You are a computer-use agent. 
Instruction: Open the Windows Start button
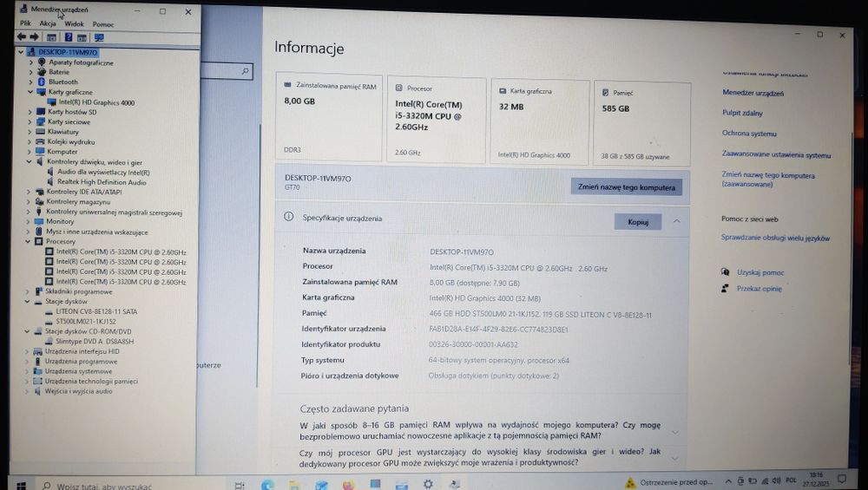tap(21, 486)
